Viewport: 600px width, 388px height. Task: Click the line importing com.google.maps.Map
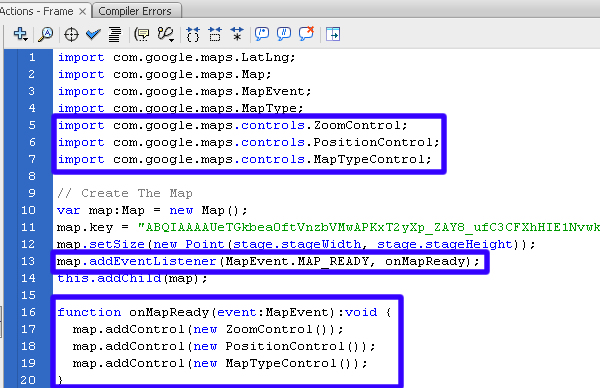coord(164,74)
